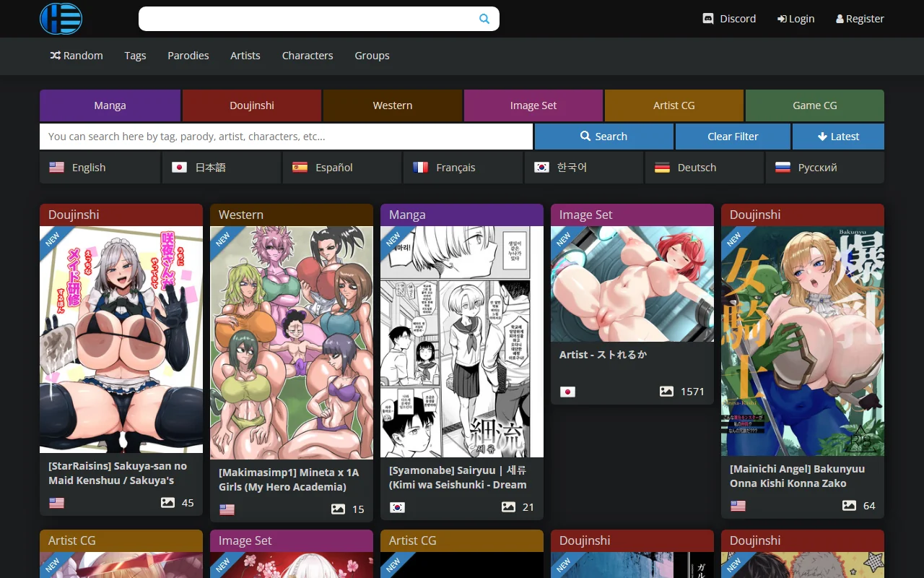Open Discord using the Discord icon
The width and height of the screenshot is (924, 578).
pos(708,19)
